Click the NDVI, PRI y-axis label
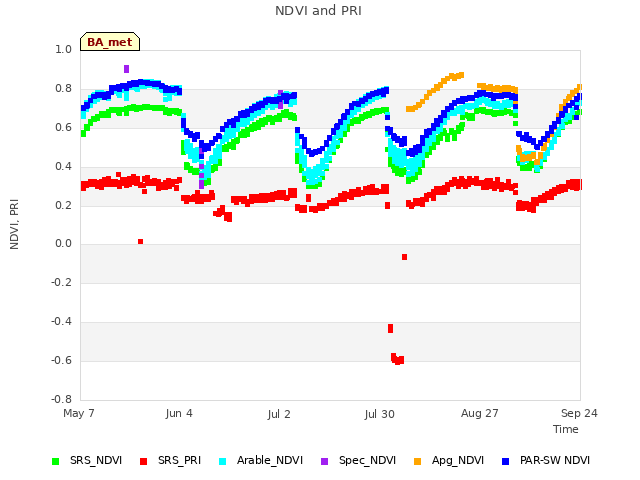The height and width of the screenshot is (480, 640). (14, 224)
